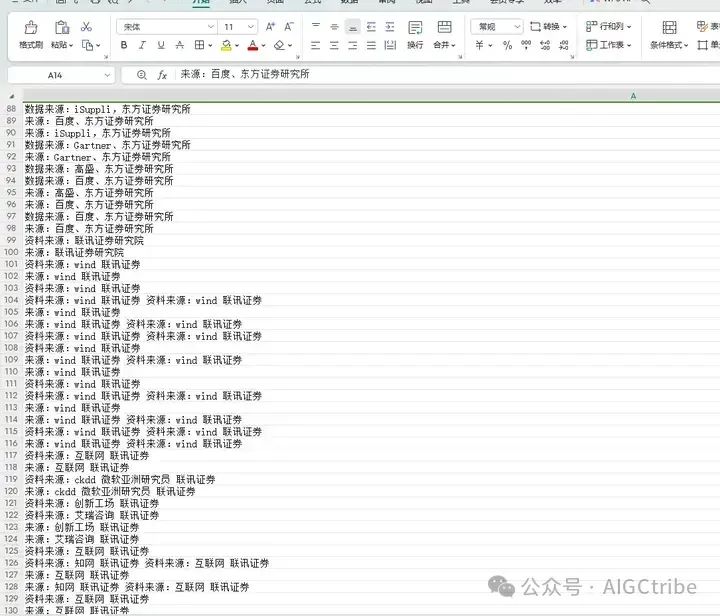Expand the eraser clear options arrow

(290, 45)
